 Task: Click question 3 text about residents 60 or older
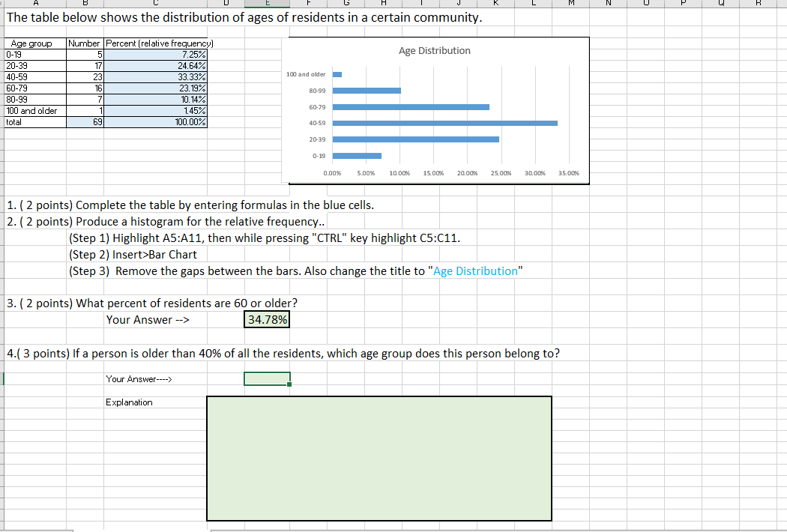pos(152,303)
